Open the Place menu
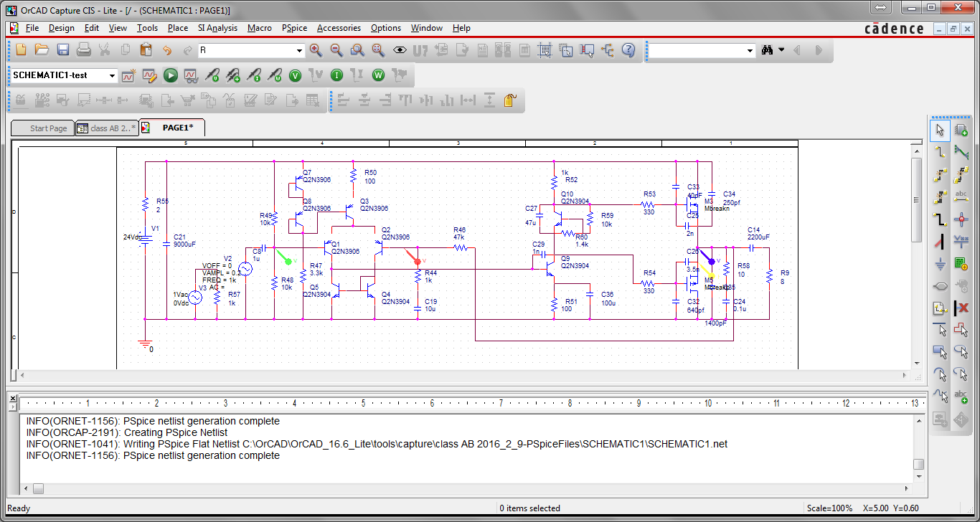Viewport: 980px width, 522px height. click(178, 28)
